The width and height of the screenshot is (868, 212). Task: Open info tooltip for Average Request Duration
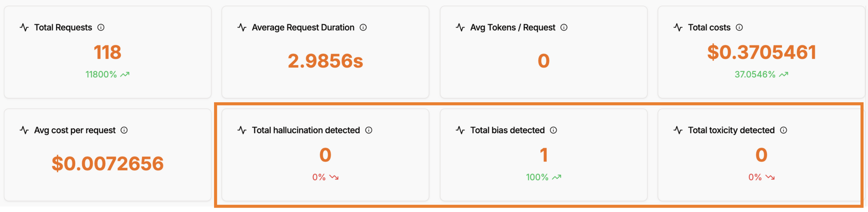(x=363, y=27)
